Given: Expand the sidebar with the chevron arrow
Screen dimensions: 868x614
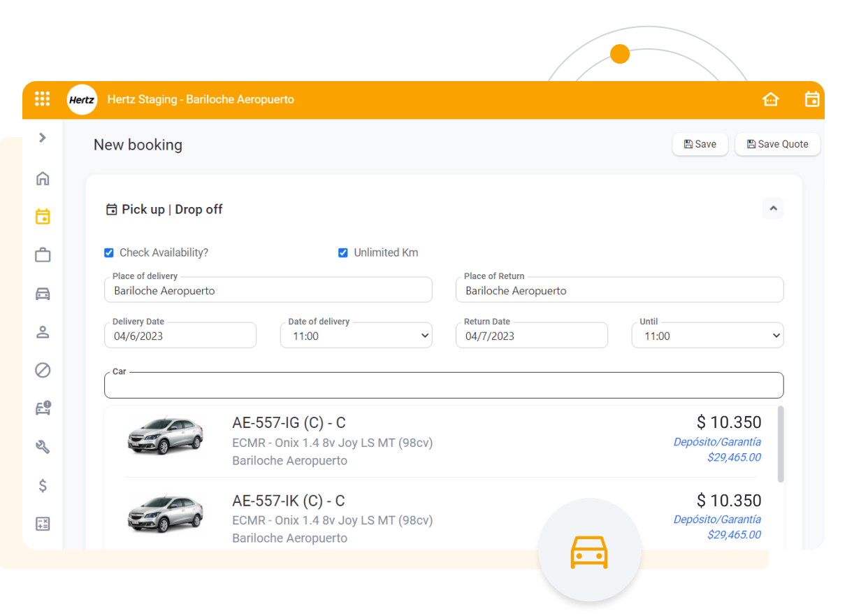Looking at the screenshot, I should click(x=43, y=138).
